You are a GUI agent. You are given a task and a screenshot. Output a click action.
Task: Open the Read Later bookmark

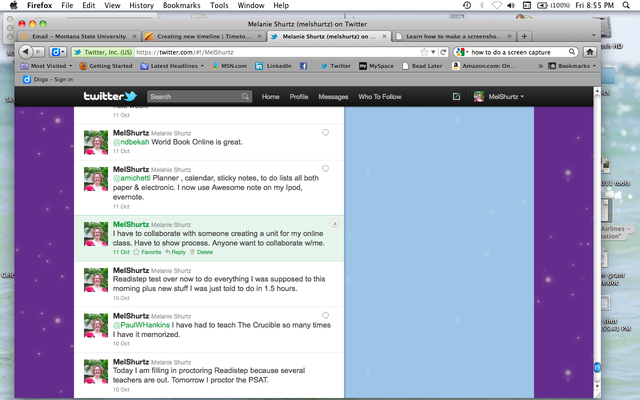click(422, 66)
